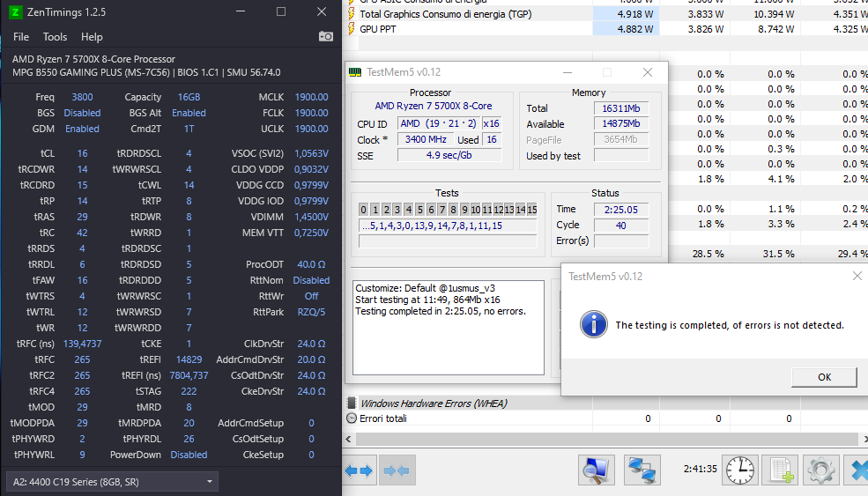
Task: Click the tRFC (ns) 139,4737 value
Action: (x=82, y=344)
